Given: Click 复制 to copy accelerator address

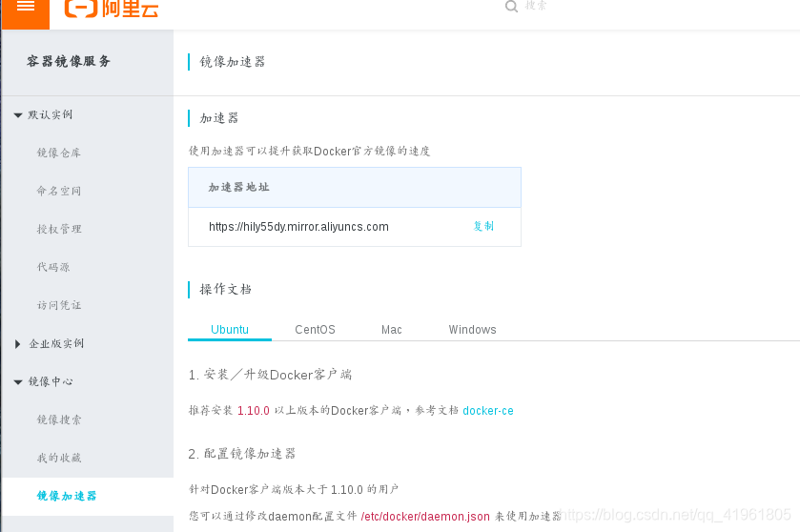Looking at the screenshot, I should pos(483,226).
